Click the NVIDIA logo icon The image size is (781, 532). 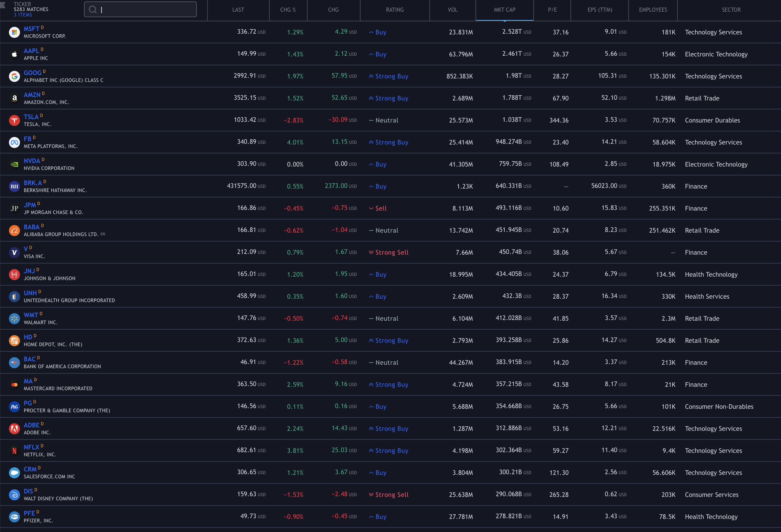(x=14, y=164)
